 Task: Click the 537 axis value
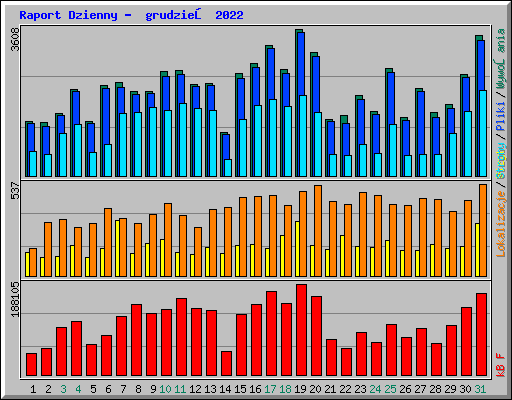point(15,190)
